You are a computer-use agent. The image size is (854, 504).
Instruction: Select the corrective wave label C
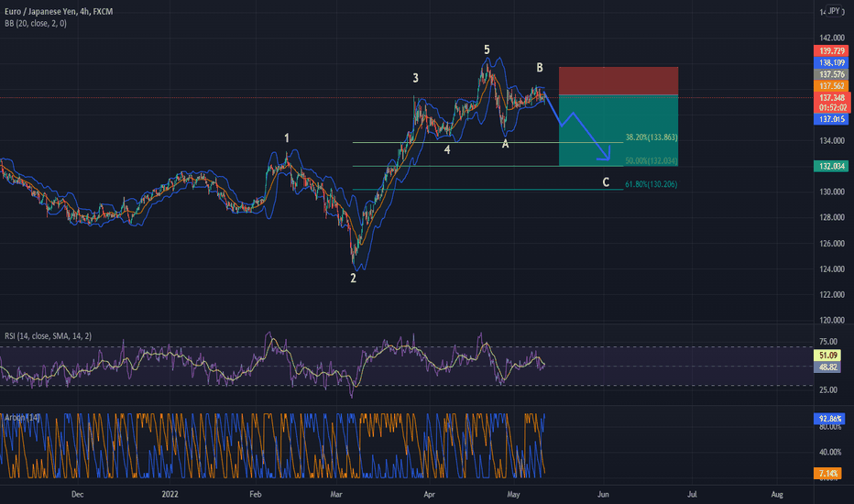(x=606, y=182)
